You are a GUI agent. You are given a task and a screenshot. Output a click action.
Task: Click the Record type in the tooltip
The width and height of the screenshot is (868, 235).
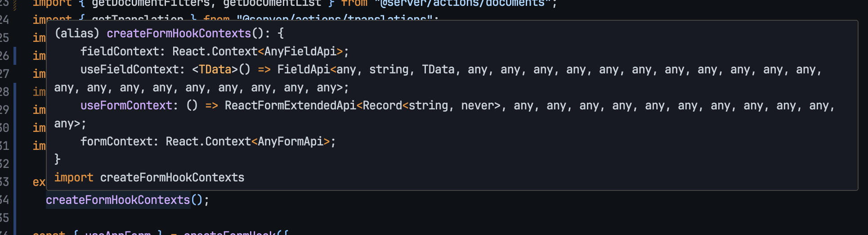point(382,105)
